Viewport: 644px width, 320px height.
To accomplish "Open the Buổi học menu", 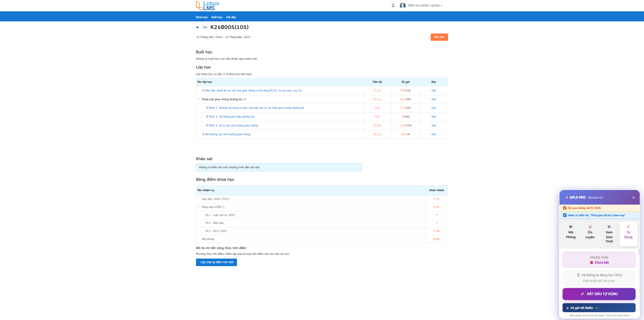I will point(217,17).
